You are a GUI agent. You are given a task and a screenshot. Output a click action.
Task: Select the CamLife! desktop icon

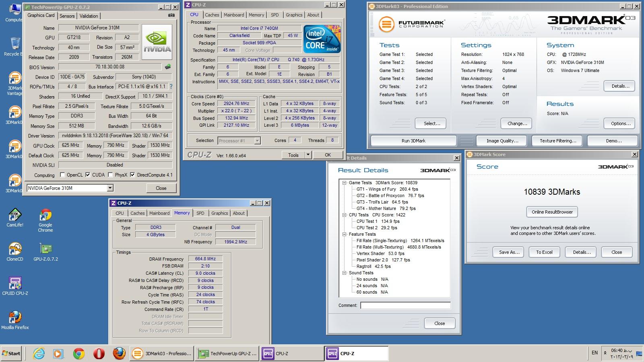click(15, 218)
